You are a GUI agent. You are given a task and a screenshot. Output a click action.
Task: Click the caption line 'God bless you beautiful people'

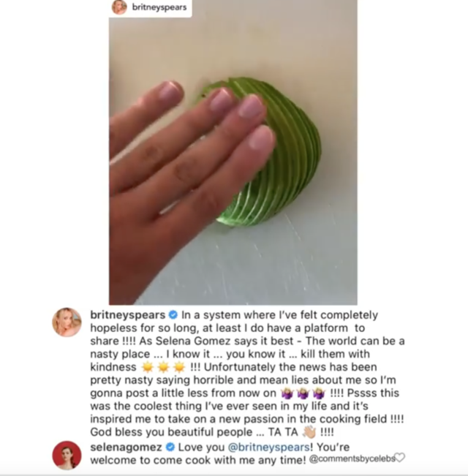point(171,432)
